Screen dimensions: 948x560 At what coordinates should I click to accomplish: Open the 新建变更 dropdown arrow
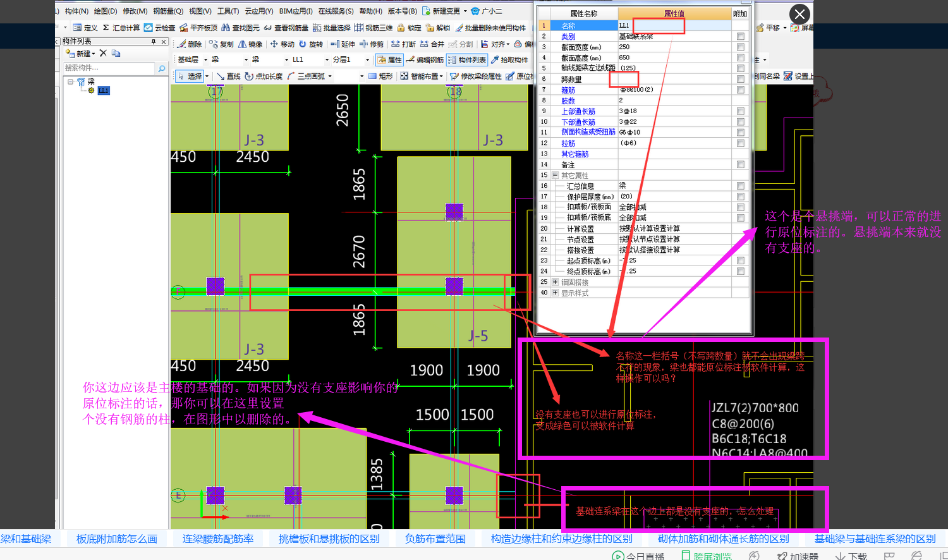pyautogui.click(x=466, y=11)
